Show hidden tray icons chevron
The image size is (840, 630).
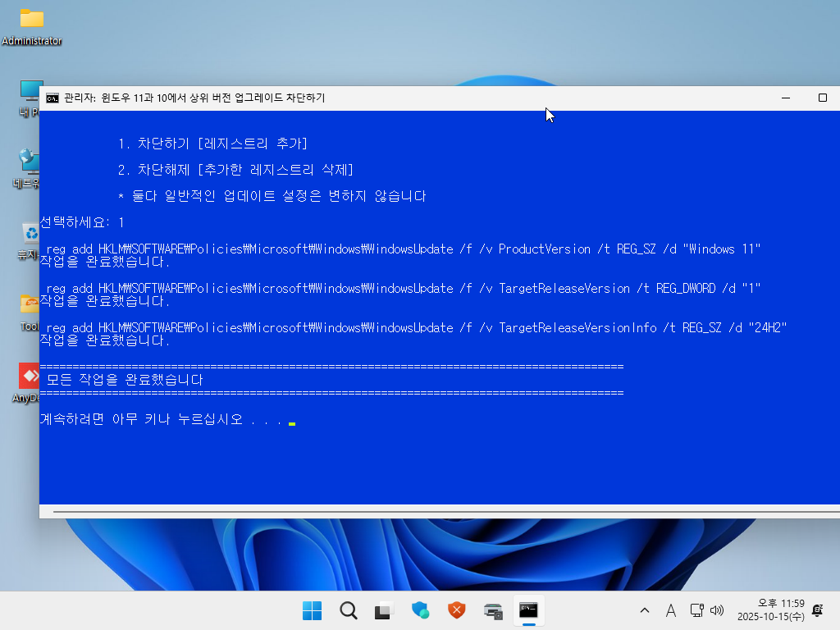pos(645,610)
